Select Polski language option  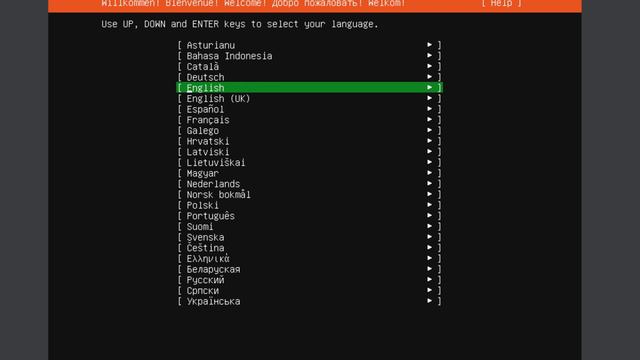click(x=309, y=205)
